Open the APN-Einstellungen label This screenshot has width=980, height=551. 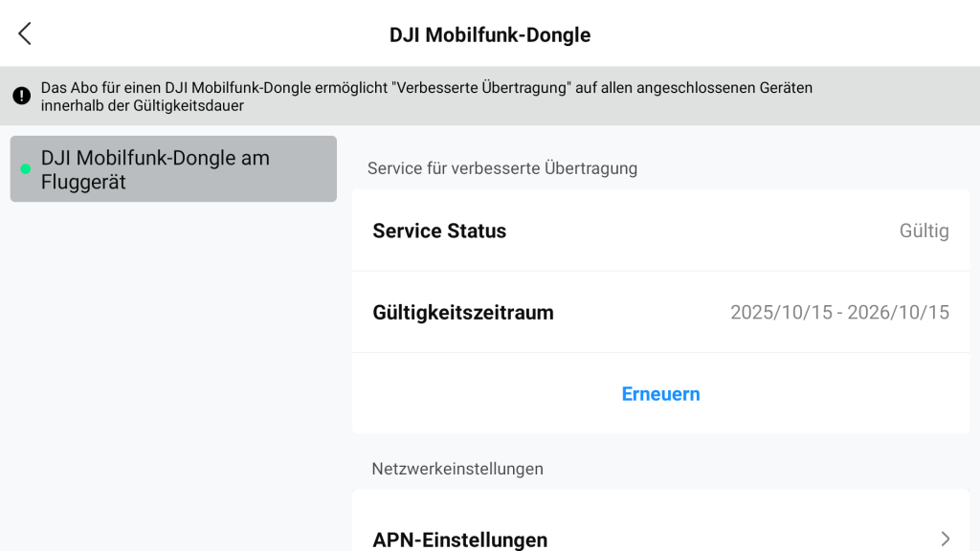click(459, 540)
